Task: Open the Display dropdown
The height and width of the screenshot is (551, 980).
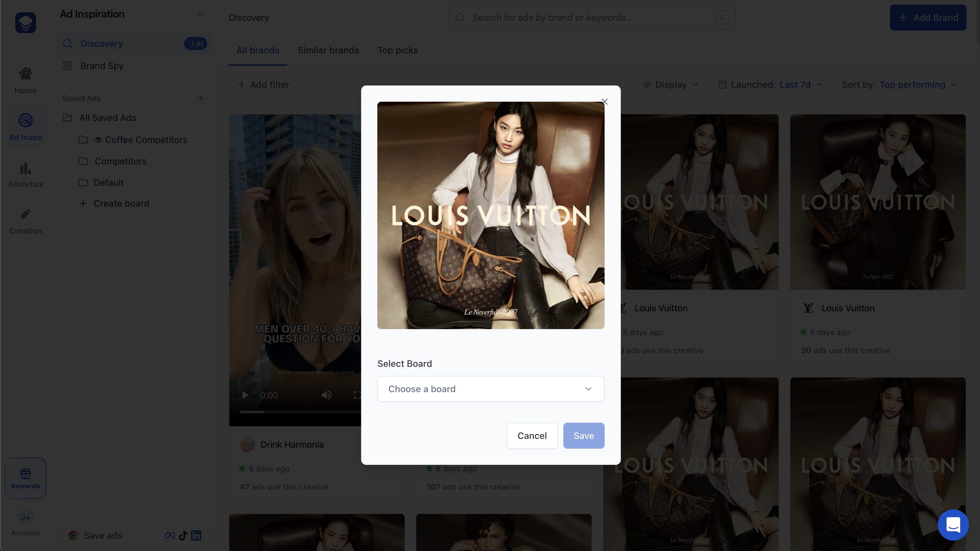Action: 670,84
